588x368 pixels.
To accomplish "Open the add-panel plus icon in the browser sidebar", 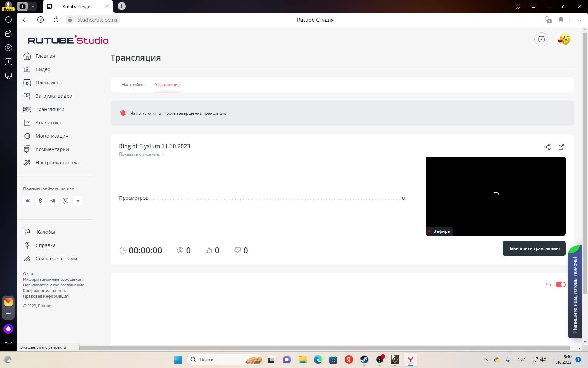I will [8, 314].
